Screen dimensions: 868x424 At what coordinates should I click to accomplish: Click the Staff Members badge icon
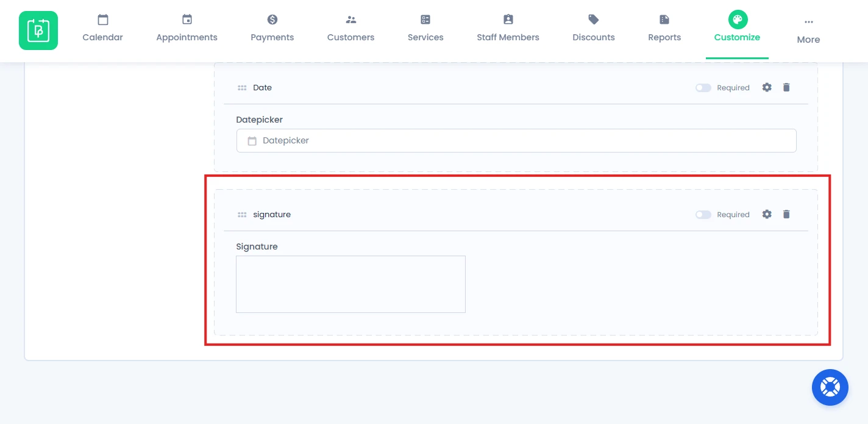(508, 20)
